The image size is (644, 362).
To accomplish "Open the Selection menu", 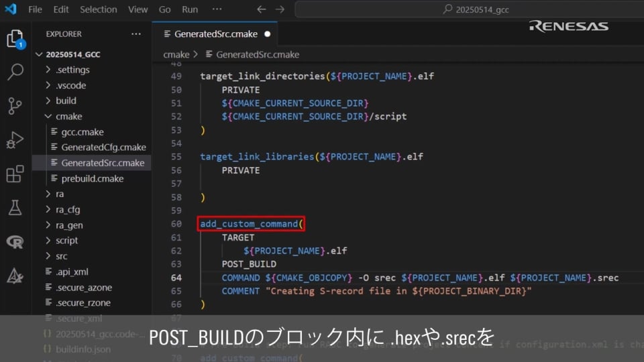I will pyautogui.click(x=98, y=9).
